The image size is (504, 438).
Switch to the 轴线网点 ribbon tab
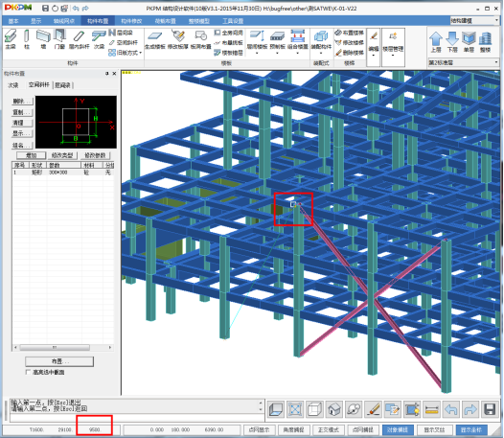click(x=63, y=21)
